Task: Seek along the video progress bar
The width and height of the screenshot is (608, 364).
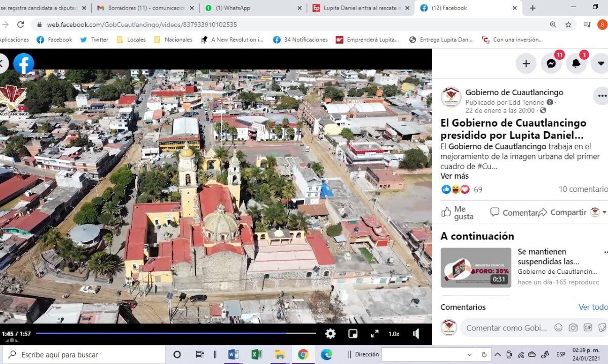Action: (176, 333)
